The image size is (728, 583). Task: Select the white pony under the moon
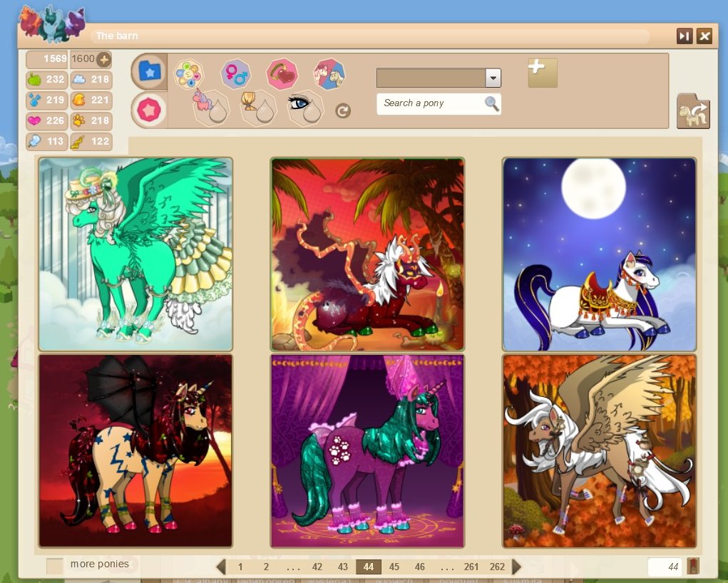point(600,254)
